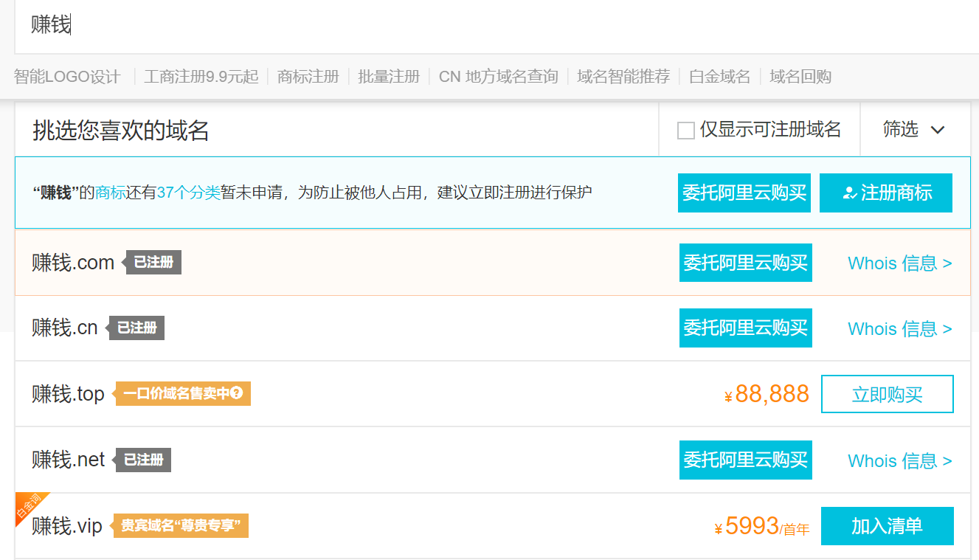Click the 已注册 badge next to 赚钱.com
The width and height of the screenshot is (979, 560).
151,263
